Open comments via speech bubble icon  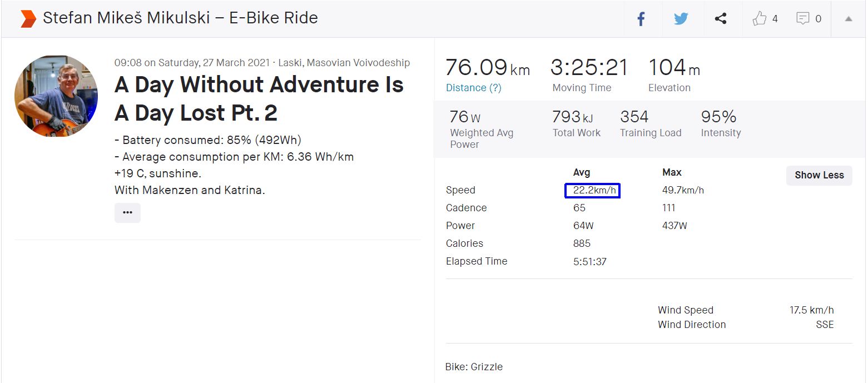pos(802,19)
